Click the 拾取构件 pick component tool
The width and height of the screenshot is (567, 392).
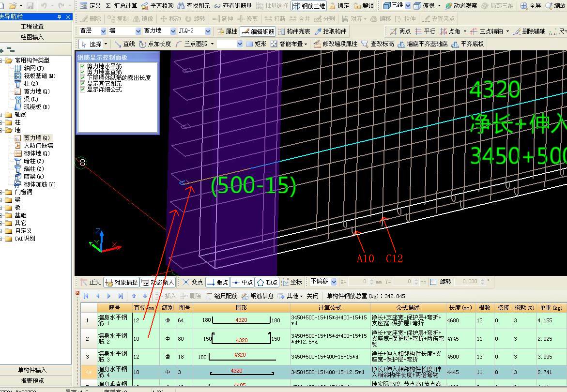tap(331, 31)
